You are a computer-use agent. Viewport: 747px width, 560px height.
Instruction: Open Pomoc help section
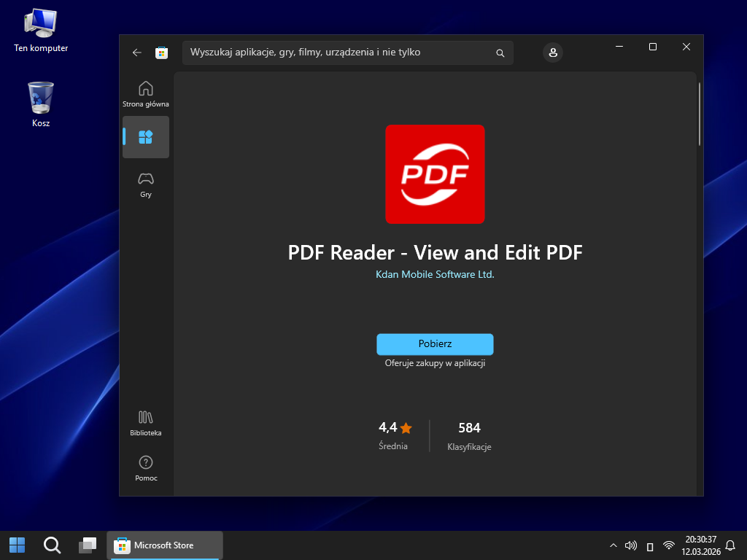[x=146, y=468]
